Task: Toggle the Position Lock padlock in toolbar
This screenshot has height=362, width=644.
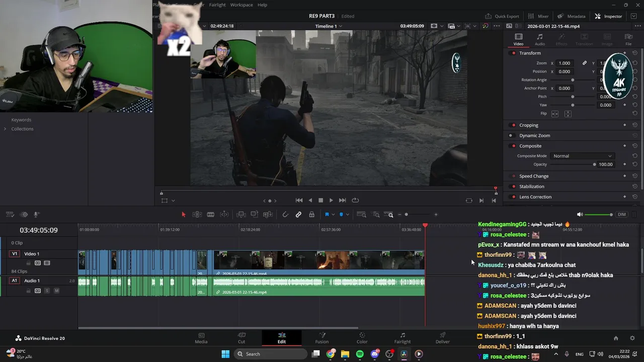Action: 311,215
